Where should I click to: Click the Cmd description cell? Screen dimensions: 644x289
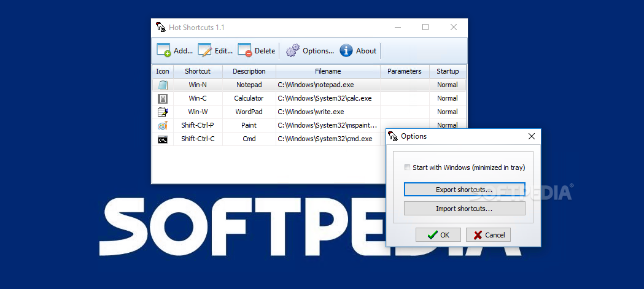(x=249, y=139)
